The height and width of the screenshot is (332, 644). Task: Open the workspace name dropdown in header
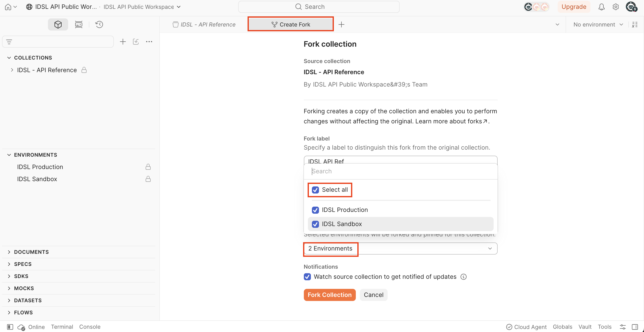(142, 7)
